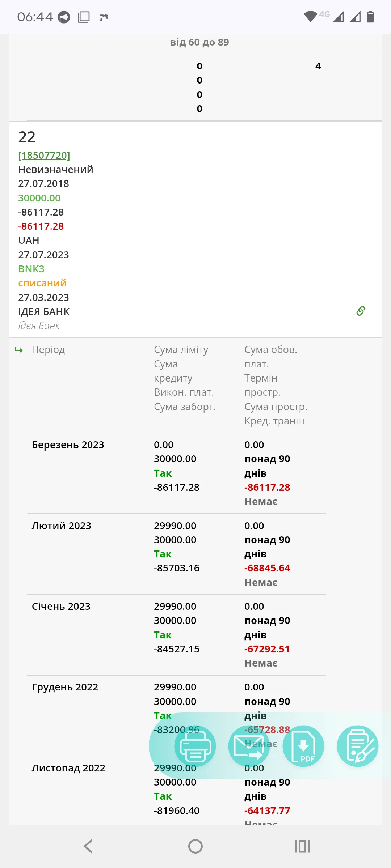Send report via the email icon

pyautogui.click(x=249, y=746)
